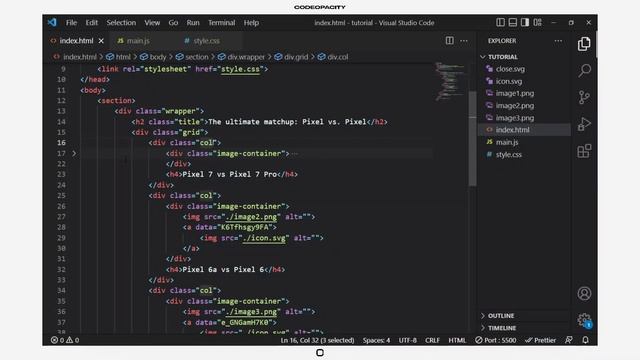Click the feedback icon in status bar
Screen dimensions: 640x360
pyautogui.click(x=569, y=340)
